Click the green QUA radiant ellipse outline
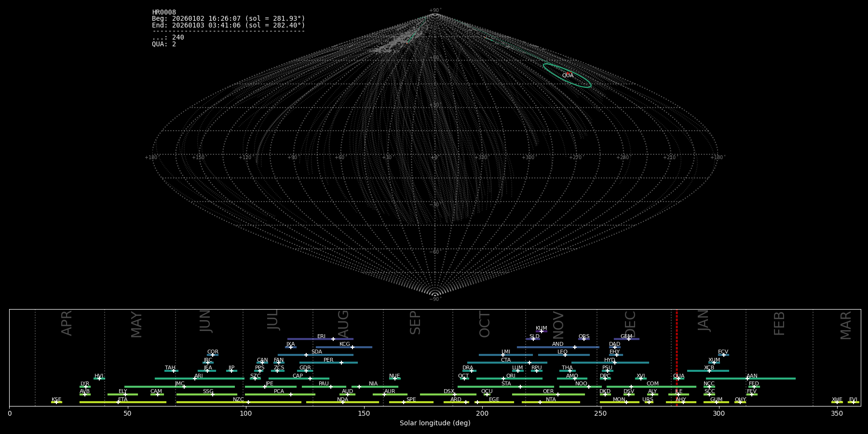This screenshot has height=434, width=868. (567, 75)
